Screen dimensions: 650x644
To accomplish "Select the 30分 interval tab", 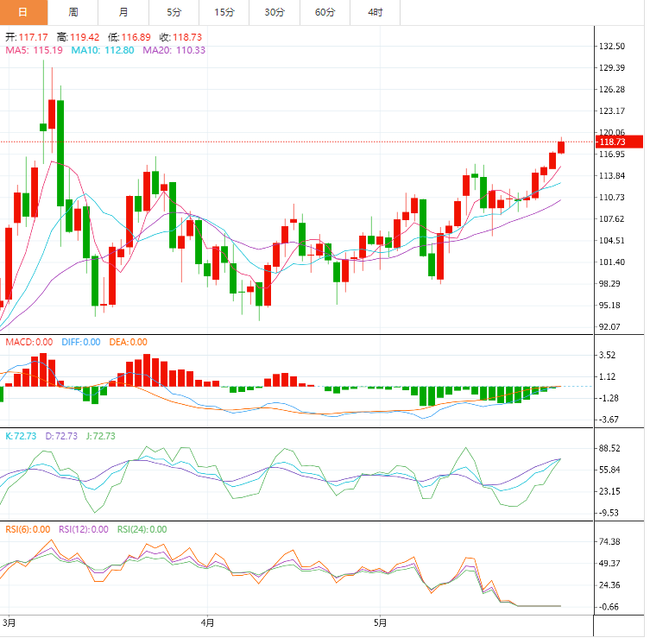I will (275, 12).
